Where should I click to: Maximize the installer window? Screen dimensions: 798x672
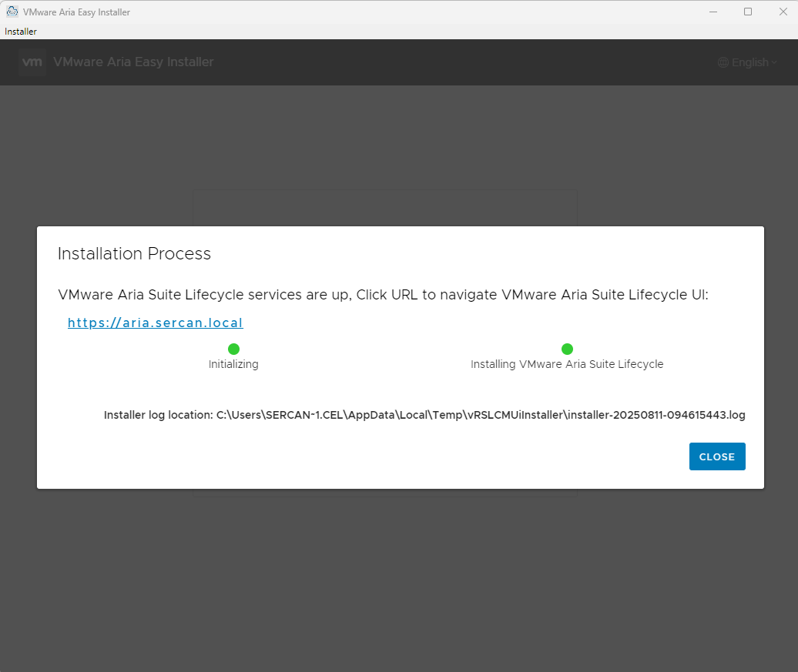point(748,12)
